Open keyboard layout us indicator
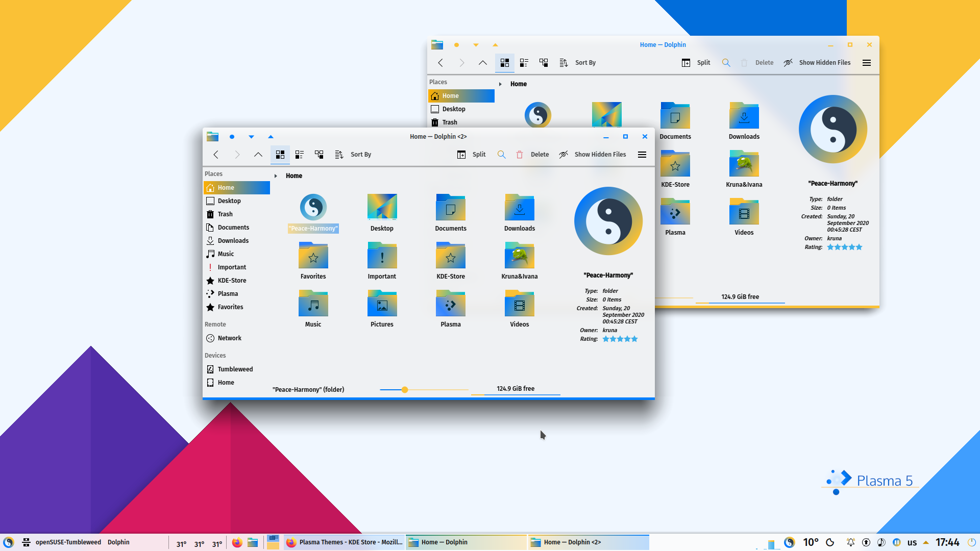Viewport: 980px width, 551px height. point(912,542)
